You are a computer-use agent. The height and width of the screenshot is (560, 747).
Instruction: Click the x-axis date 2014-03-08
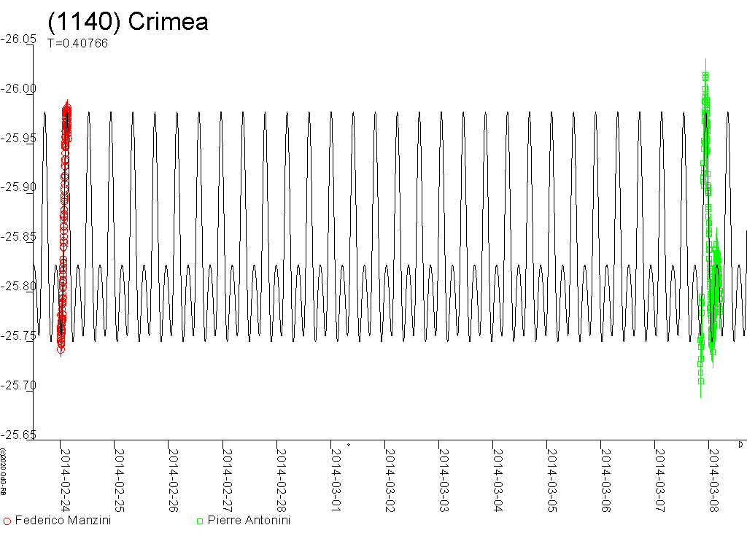point(713,480)
